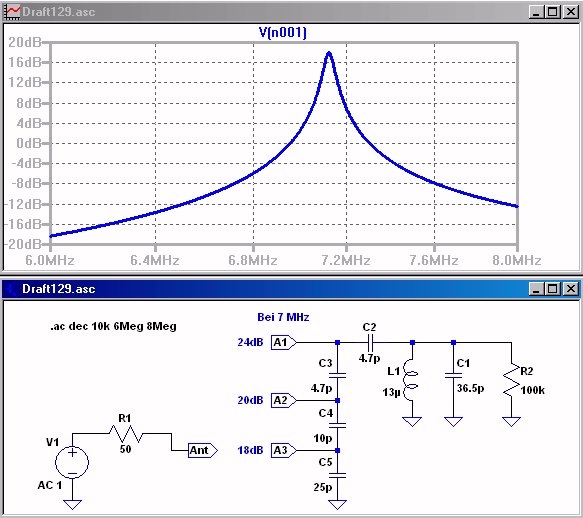Click ground symbol under L1
583x518 pixels.
tap(412, 422)
